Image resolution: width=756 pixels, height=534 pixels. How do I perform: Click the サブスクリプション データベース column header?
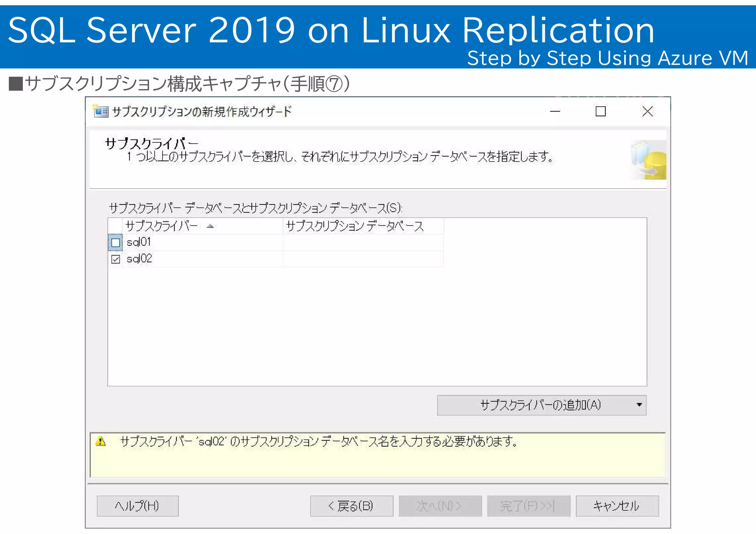pyautogui.click(x=363, y=226)
